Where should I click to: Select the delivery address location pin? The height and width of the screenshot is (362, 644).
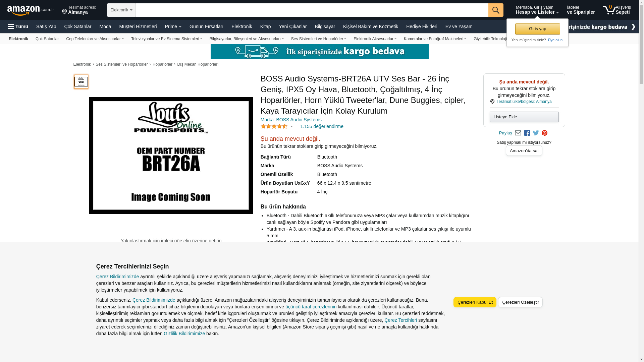click(x=64, y=12)
